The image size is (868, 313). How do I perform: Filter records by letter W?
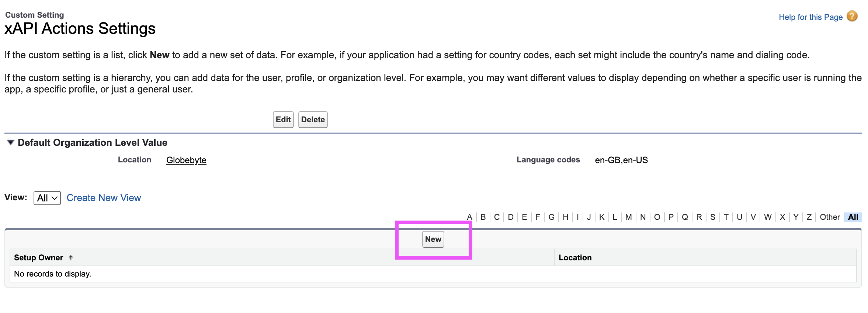(768, 217)
